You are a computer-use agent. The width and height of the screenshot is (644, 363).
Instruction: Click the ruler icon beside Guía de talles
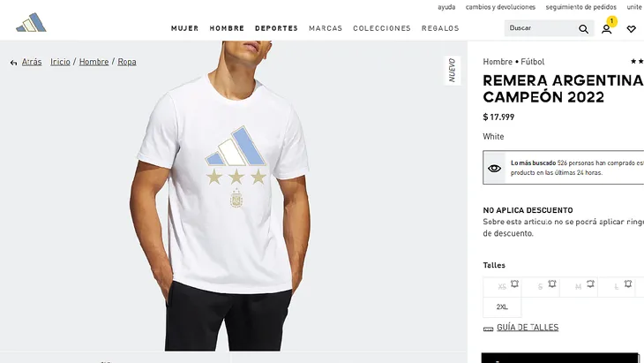pos(488,329)
